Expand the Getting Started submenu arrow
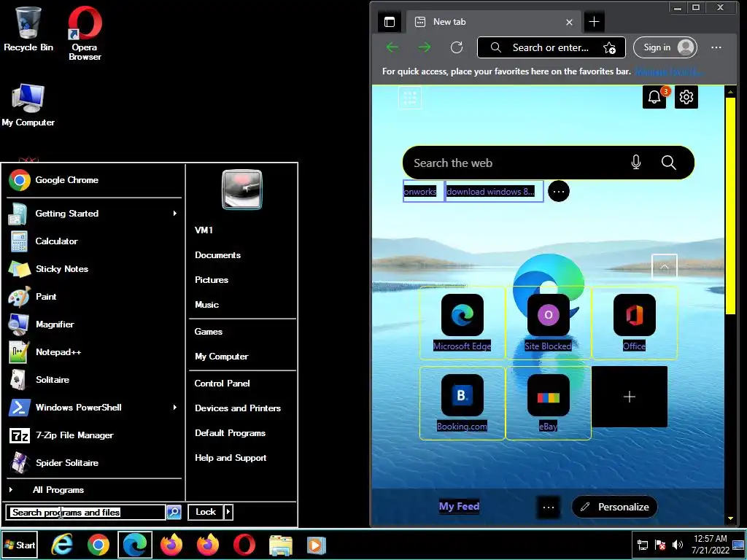Screen dimensions: 747x560 pos(175,214)
